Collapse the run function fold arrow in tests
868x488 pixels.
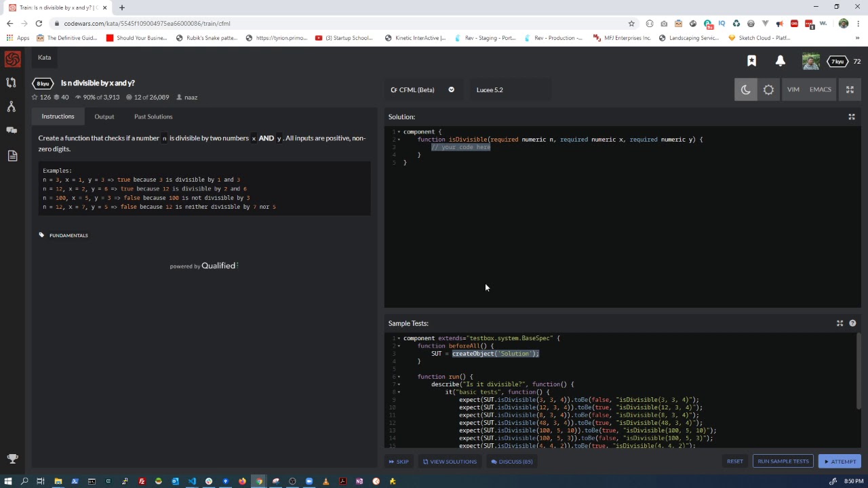(399, 377)
